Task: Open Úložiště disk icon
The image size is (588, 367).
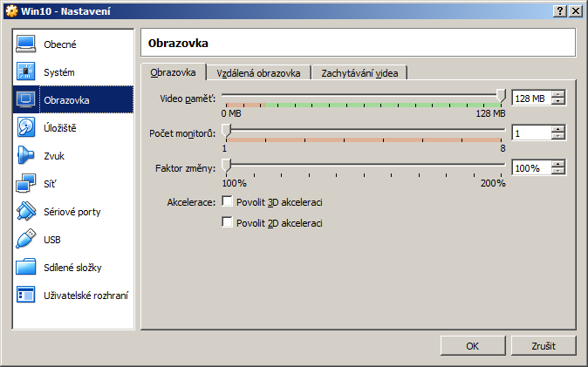Action: 26,127
